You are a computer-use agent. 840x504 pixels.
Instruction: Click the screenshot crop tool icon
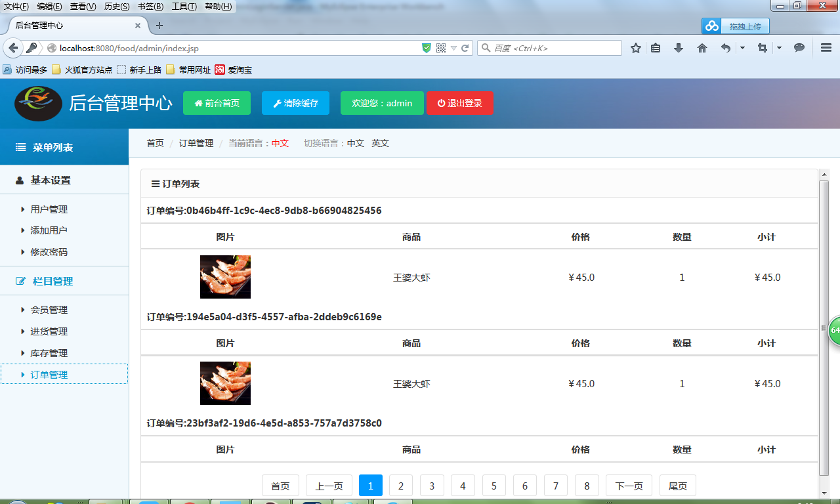762,48
